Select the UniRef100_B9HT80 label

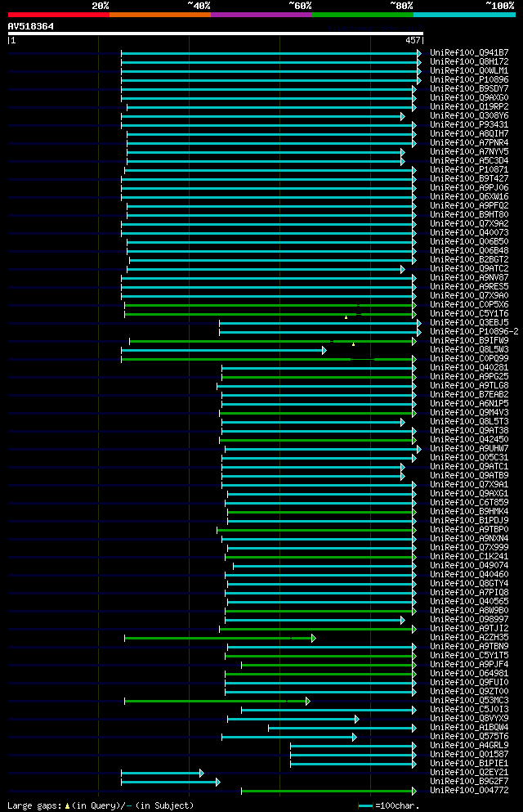point(469,215)
